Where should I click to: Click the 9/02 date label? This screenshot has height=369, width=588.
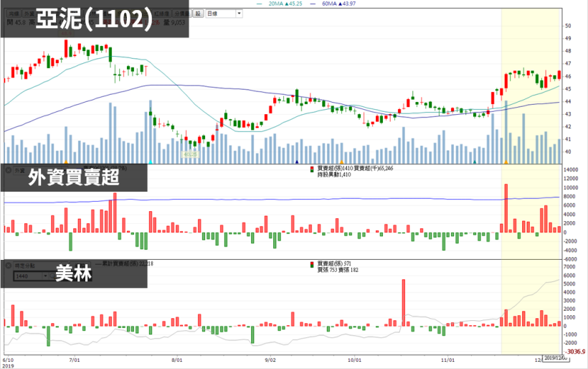270,360
